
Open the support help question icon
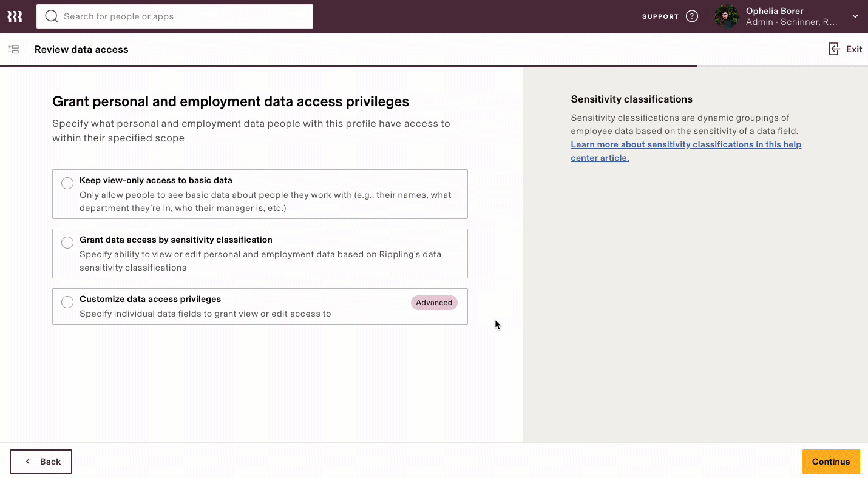[x=692, y=16]
